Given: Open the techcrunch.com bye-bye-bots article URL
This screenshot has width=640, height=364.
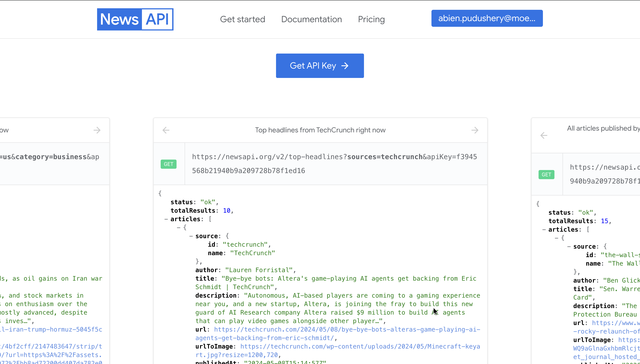Looking at the screenshot, I should click(338, 334).
